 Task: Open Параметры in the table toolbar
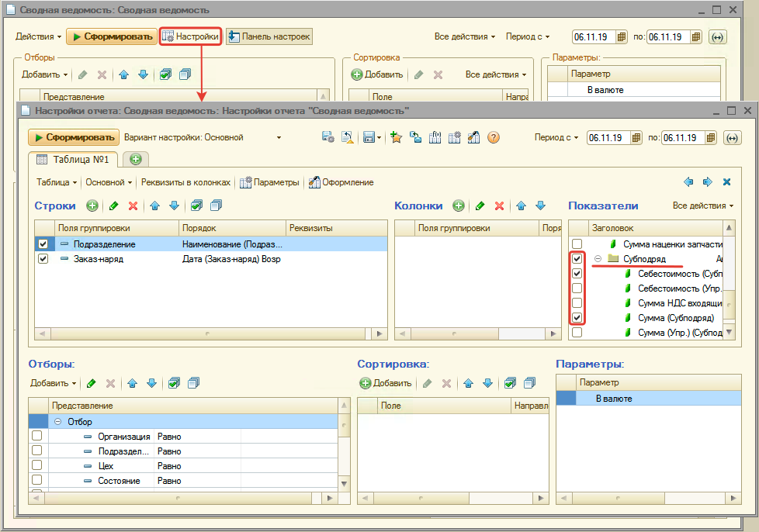[269, 182]
